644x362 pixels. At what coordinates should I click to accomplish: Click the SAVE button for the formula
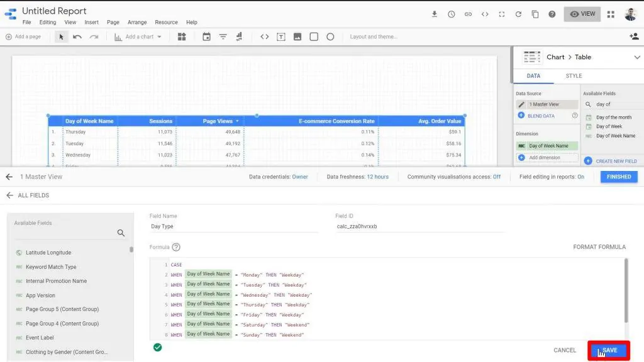608,350
